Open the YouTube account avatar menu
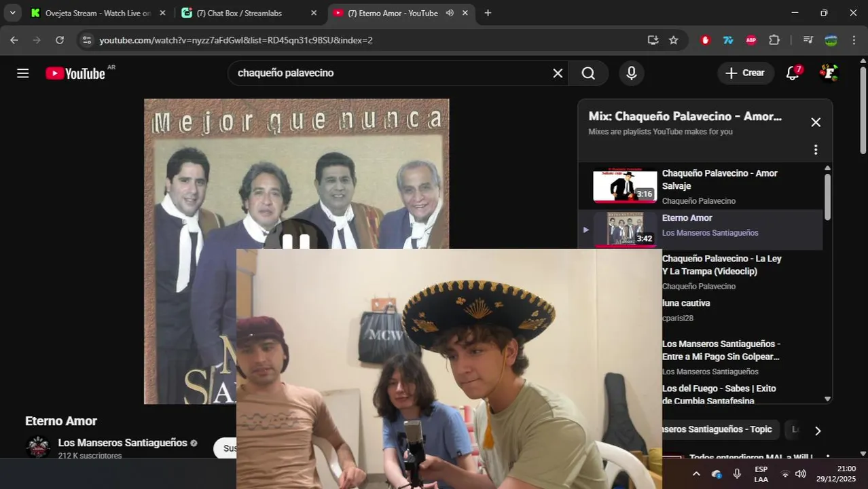The image size is (868, 489). (829, 73)
